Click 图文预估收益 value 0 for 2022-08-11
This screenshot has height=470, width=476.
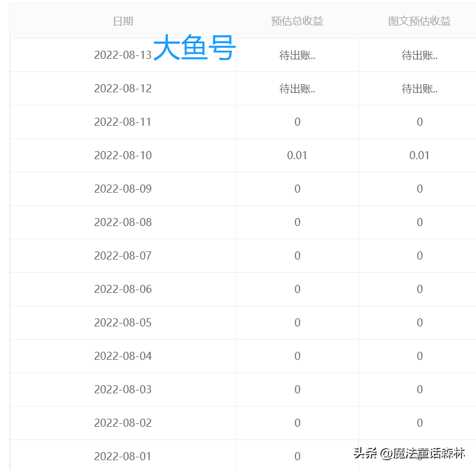[x=419, y=122]
